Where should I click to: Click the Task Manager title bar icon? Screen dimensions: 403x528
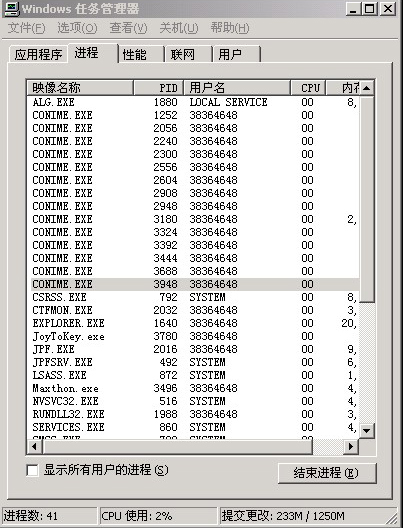pos(11,9)
